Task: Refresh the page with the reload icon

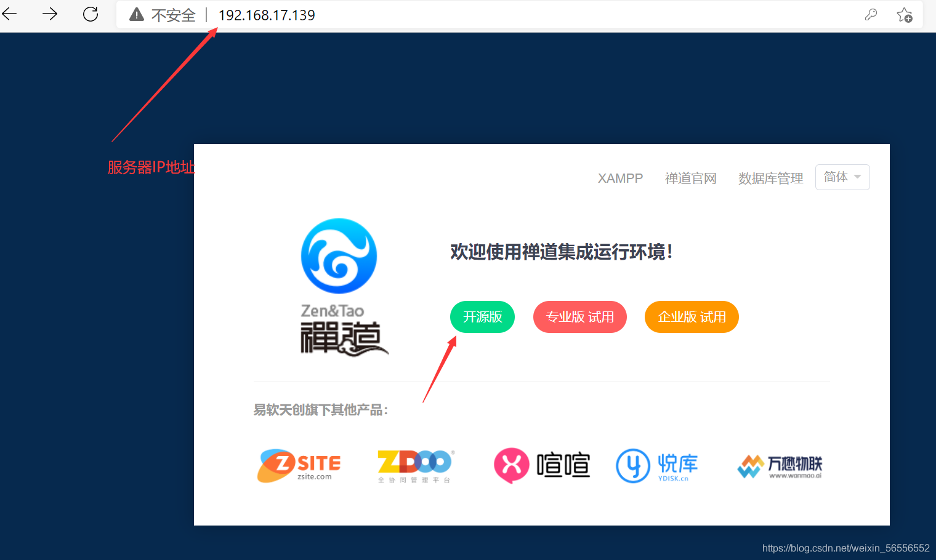Action: (91, 14)
